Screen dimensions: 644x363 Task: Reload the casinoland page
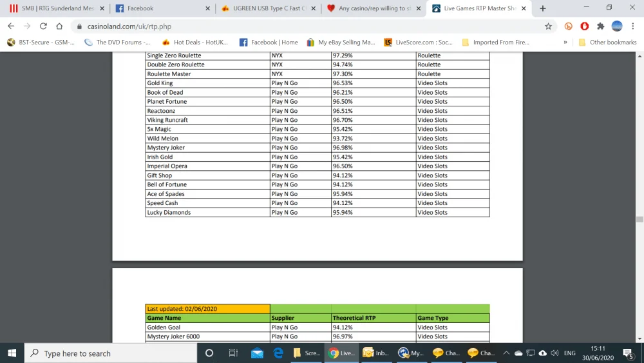(x=43, y=26)
